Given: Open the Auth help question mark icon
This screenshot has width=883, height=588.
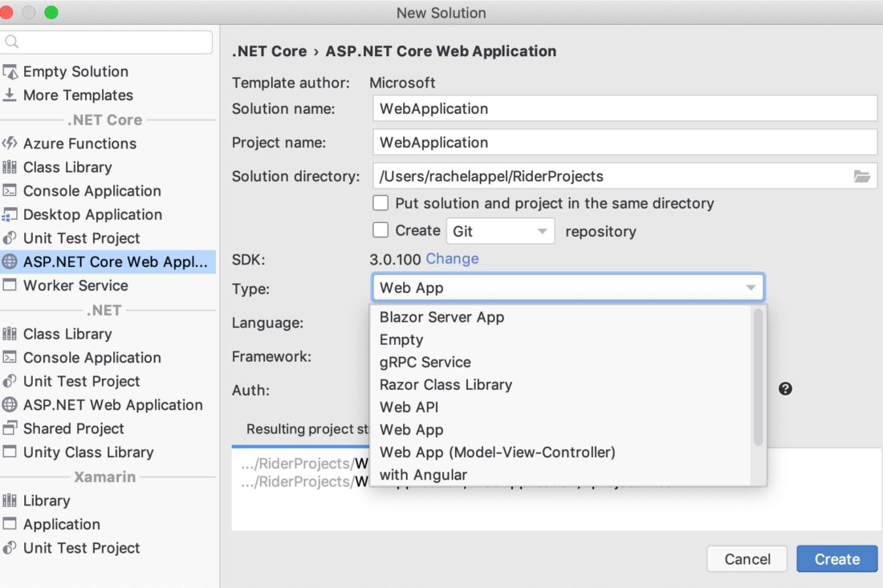Looking at the screenshot, I should pos(785,389).
